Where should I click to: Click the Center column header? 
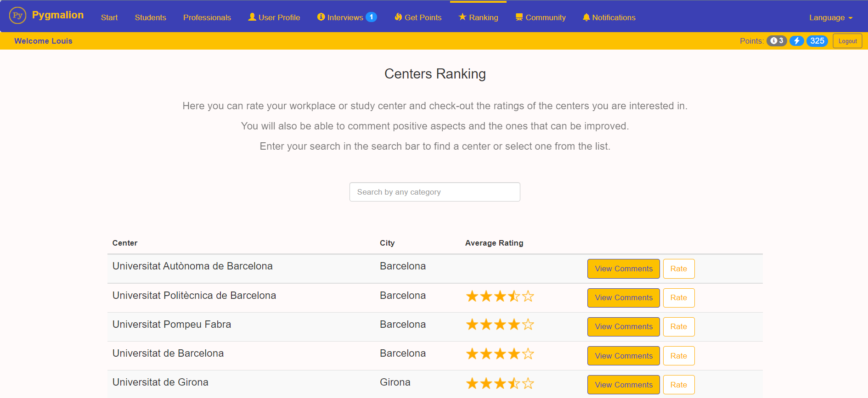point(125,243)
